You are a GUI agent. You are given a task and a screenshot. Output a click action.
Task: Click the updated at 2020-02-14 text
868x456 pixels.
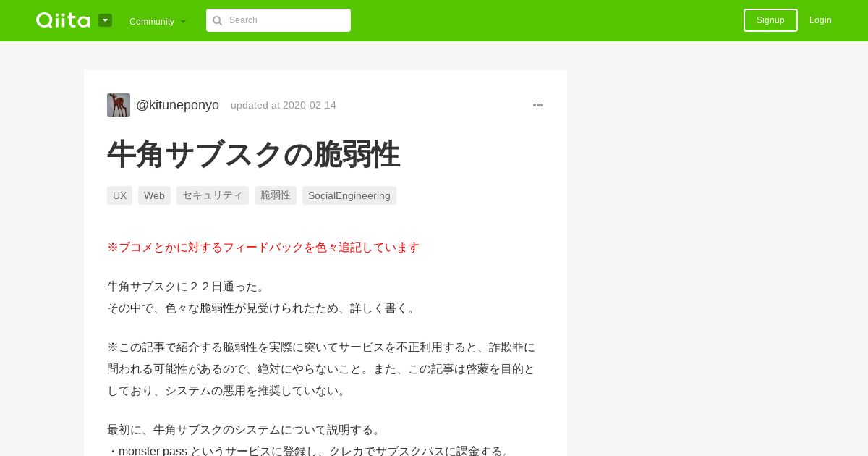[284, 105]
